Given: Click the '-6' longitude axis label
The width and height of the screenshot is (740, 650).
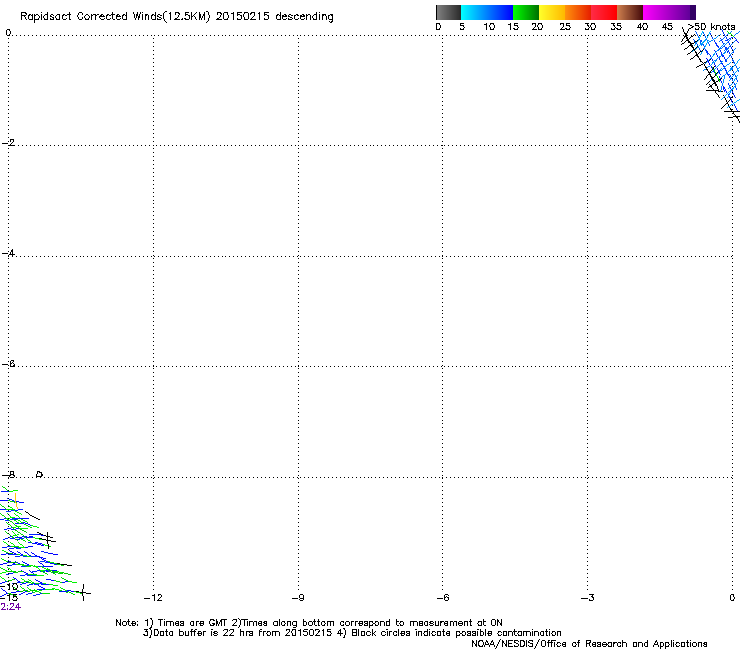Looking at the screenshot, I should coord(443,598).
